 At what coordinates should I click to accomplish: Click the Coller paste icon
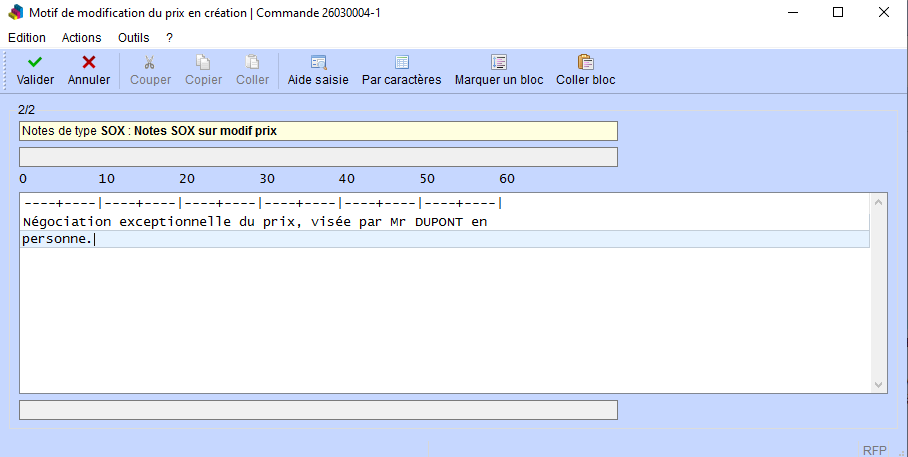point(252,62)
